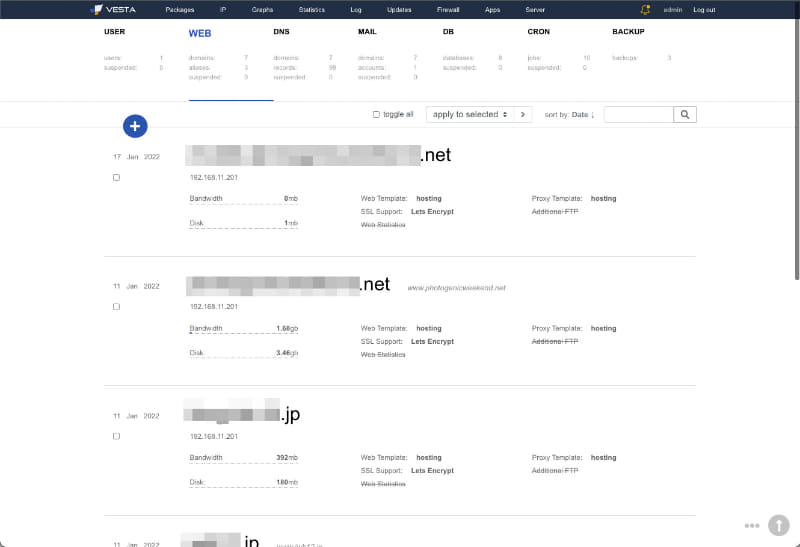Screen dimensions: 800x547
Task: Open the second blurred .net domain title
Action: pos(288,285)
